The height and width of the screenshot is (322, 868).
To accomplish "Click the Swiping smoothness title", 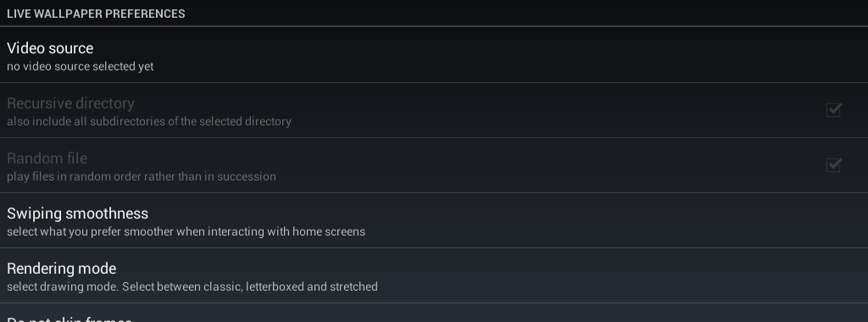I will pos(77,214).
